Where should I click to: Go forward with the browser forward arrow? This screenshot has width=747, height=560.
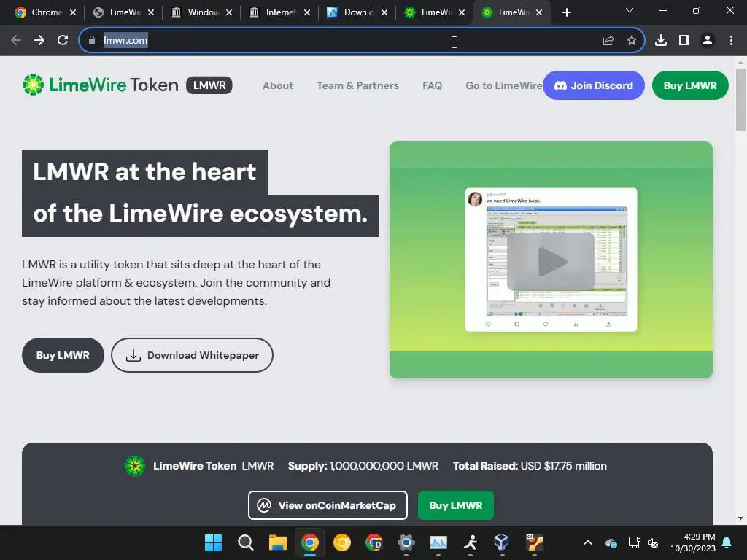[x=39, y=41]
